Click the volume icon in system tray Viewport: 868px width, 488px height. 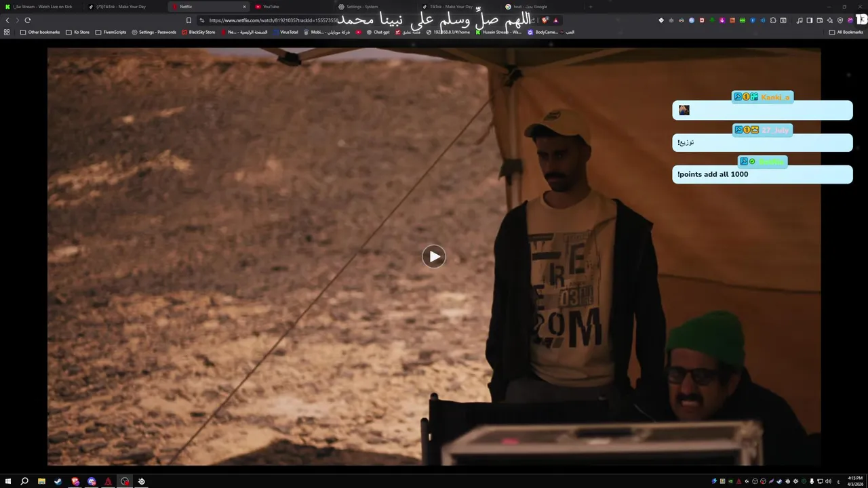click(x=828, y=481)
